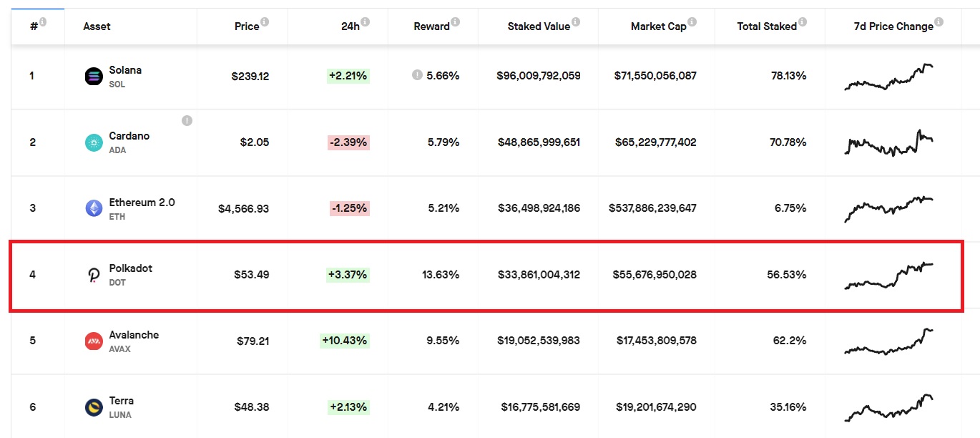Select market cap $55,676,950,028

[x=655, y=275]
